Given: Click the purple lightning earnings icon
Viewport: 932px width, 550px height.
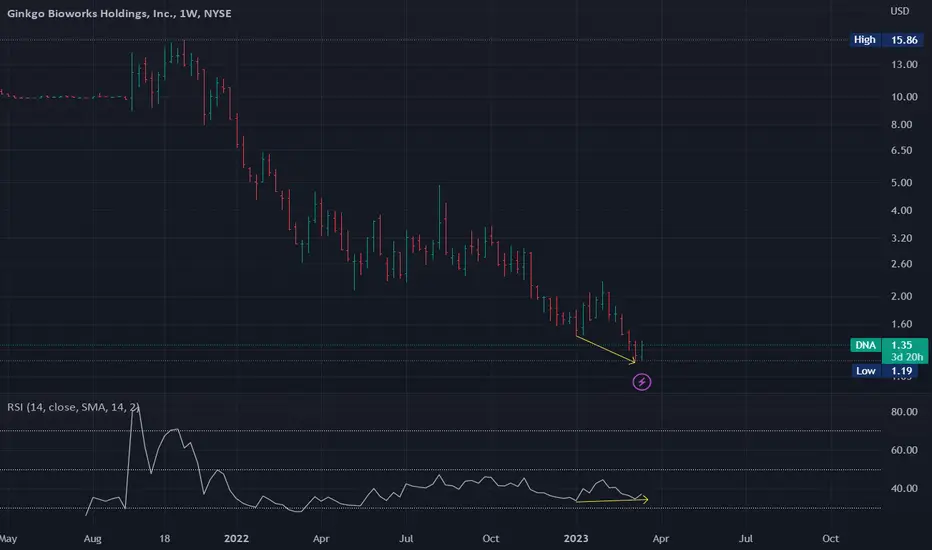Looking at the screenshot, I should click(641, 382).
